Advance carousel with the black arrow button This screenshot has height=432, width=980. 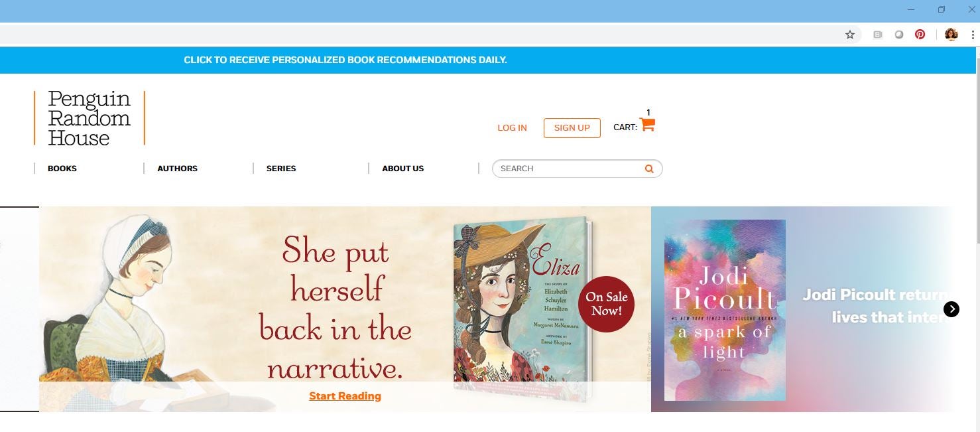(x=951, y=309)
